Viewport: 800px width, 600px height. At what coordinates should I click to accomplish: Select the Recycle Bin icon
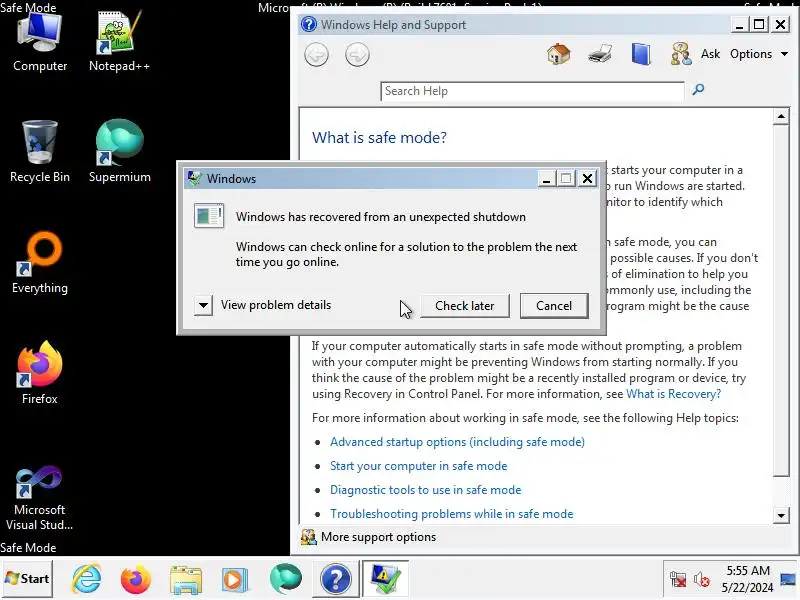[x=40, y=152]
